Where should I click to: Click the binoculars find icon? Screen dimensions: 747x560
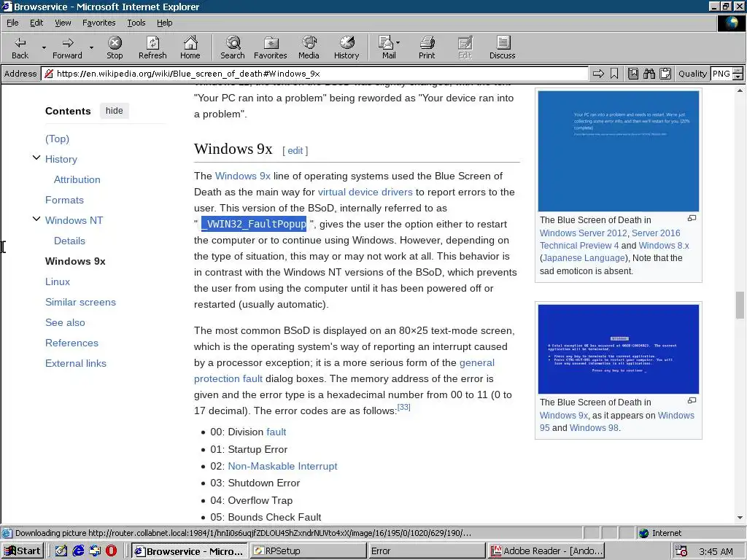[649, 74]
